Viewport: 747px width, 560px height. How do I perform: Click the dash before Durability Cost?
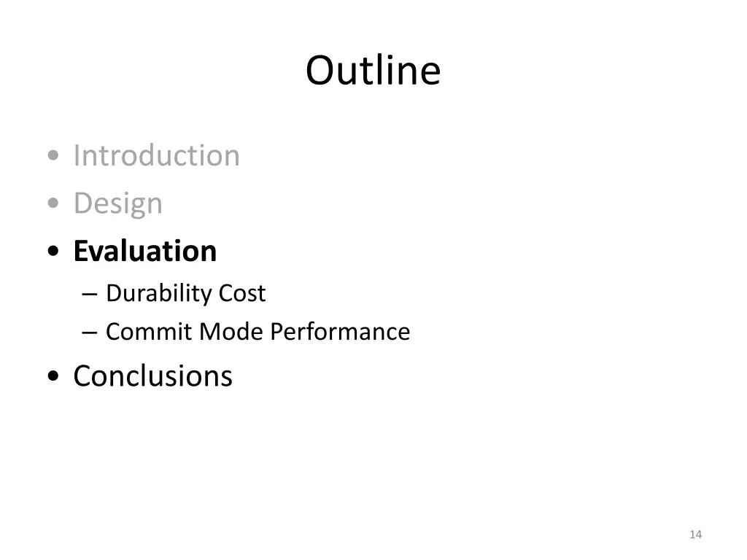pos(90,295)
